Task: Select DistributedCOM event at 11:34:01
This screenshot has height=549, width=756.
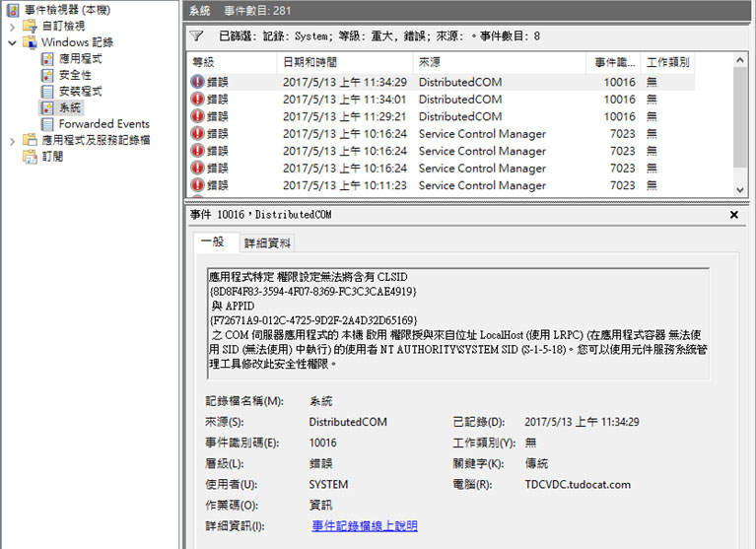Action: pos(442,100)
